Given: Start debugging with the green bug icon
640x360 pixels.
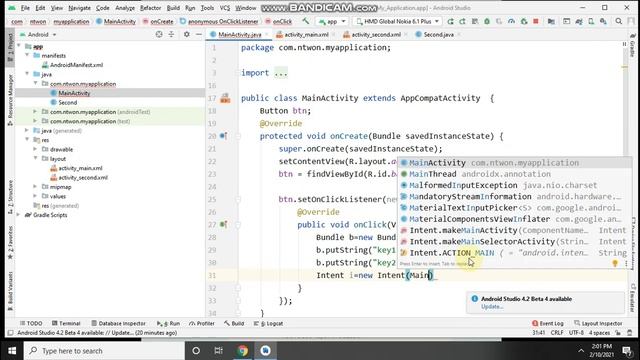Looking at the screenshot, I should (x=487, y=21).
